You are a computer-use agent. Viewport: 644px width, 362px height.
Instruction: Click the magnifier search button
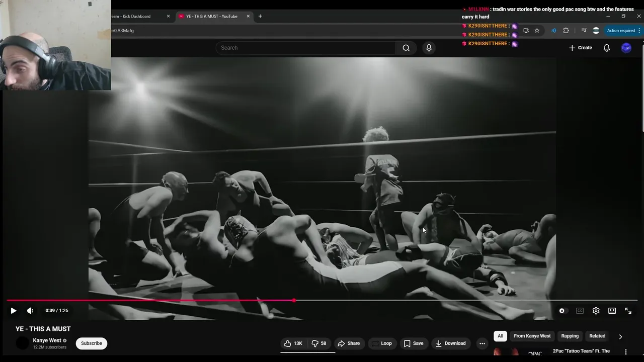[x=406, y=48]
